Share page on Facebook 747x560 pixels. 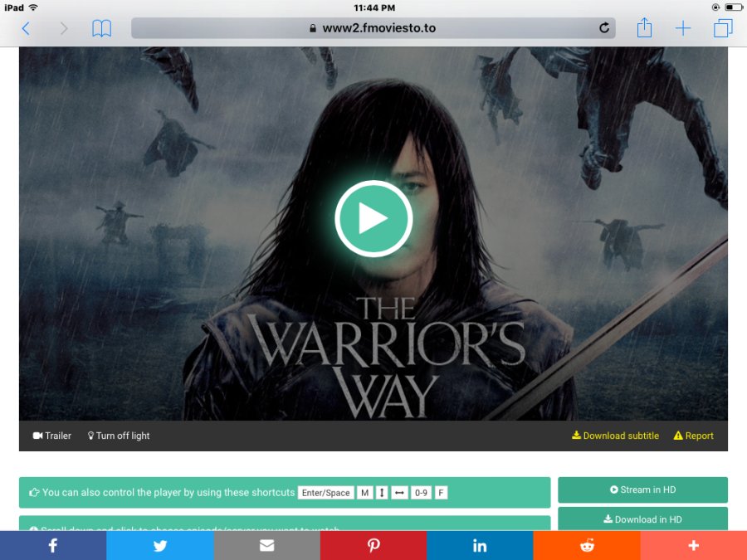pyautogui.click(x=52, y=545)
